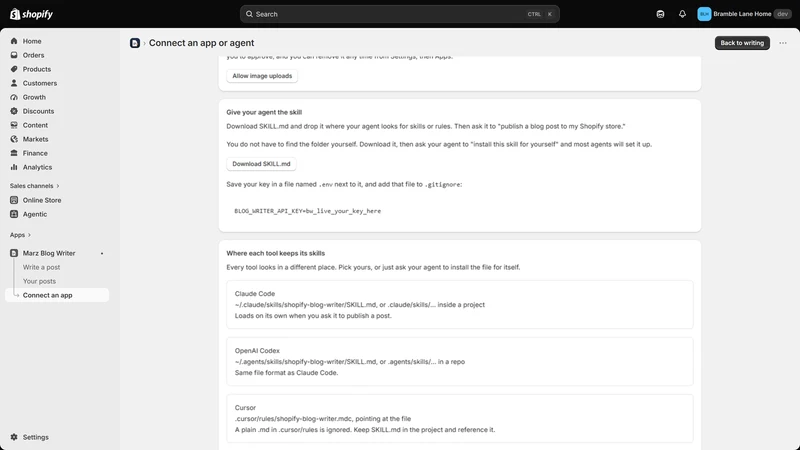Click the Products tag icon
Image resolution: width=800 pixels, height=450 pixels.
tap(14, 69)
